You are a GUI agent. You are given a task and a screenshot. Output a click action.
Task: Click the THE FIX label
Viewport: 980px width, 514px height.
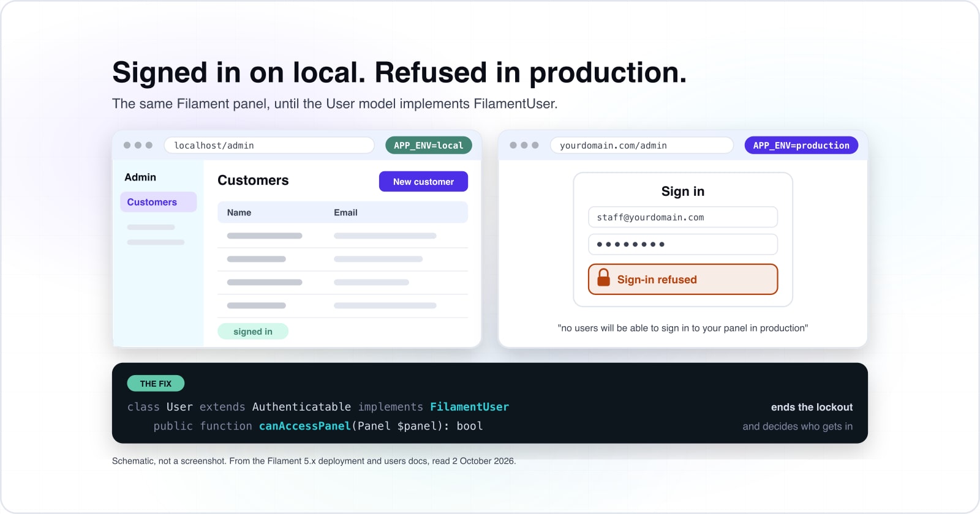(156, 384)
